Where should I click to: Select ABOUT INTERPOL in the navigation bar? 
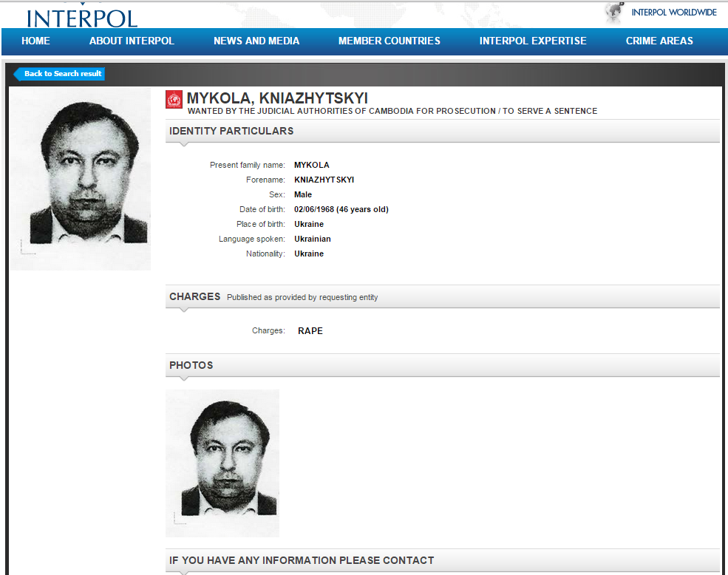coord(132,41)
